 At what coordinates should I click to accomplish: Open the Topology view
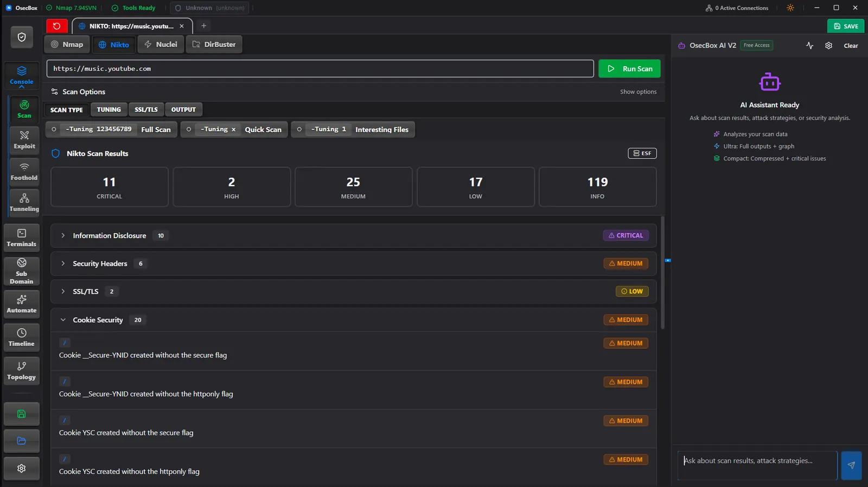tap(22, 371)
